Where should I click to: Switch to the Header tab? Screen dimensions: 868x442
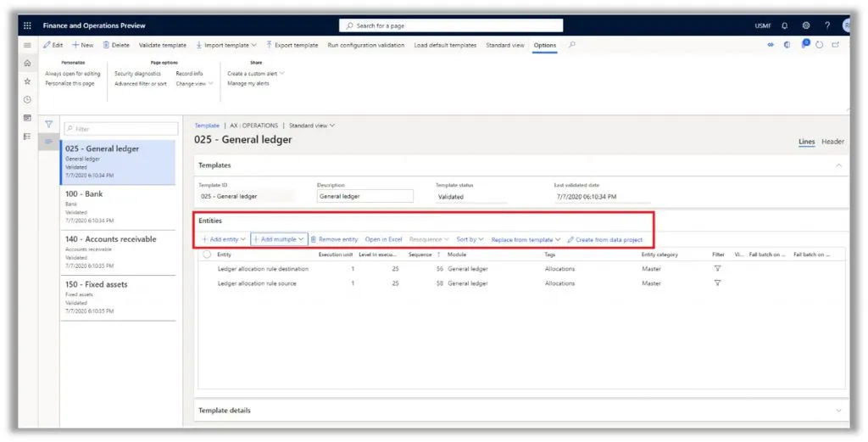coord(832,142)
